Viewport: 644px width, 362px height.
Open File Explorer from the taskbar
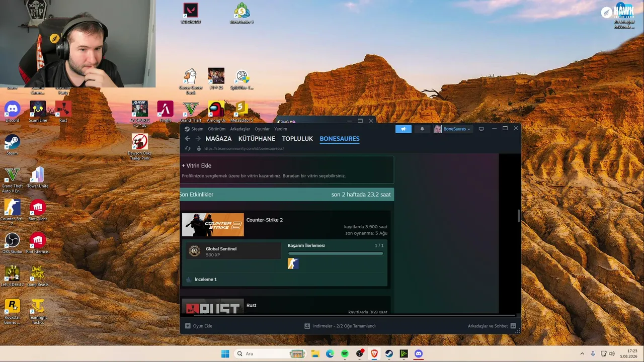[x=315, y=354]
